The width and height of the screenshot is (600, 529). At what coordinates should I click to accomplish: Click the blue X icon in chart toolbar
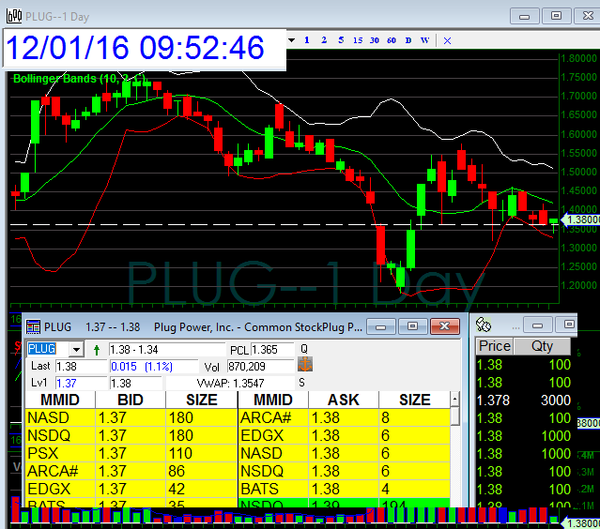[447, 40]
